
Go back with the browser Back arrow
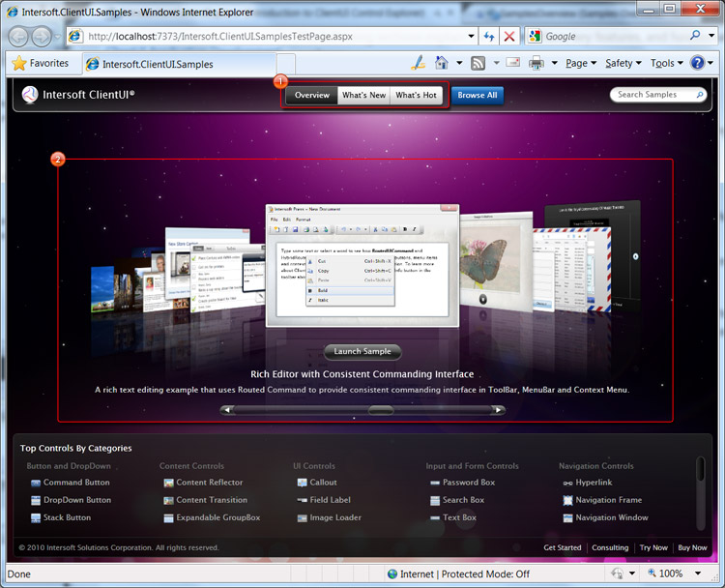tap(18, 37)
